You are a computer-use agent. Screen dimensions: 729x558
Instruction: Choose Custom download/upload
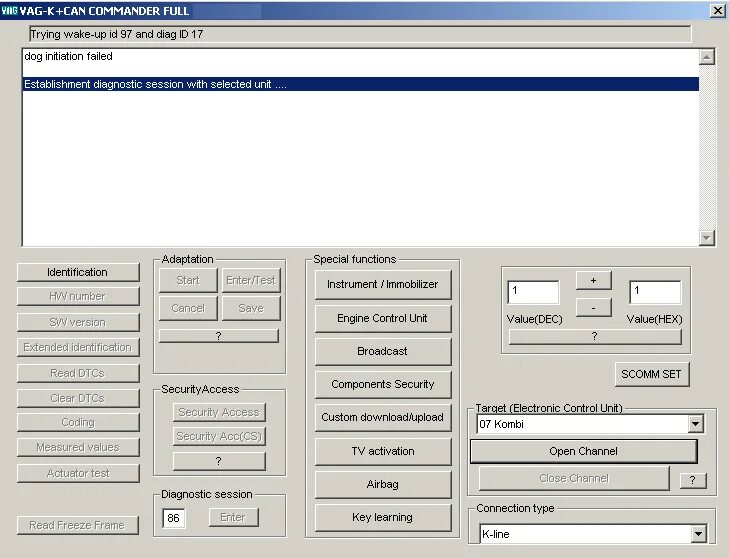click(x=383, y=417)
